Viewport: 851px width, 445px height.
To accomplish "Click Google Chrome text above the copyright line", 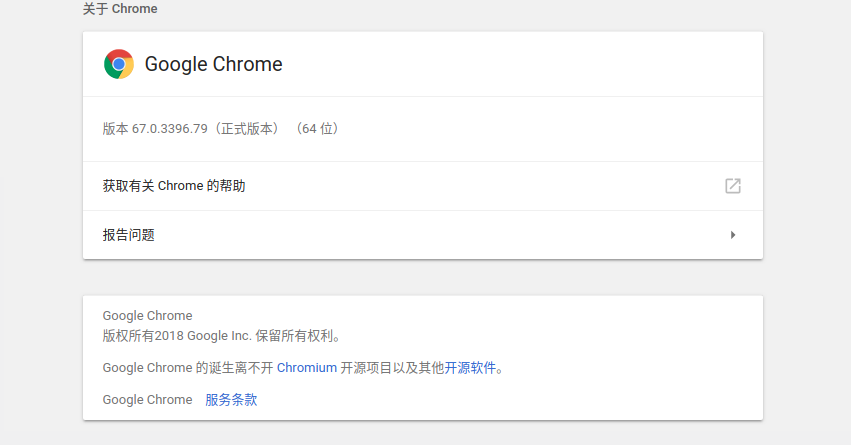I will pyautogui.click(x=147, y=316).
